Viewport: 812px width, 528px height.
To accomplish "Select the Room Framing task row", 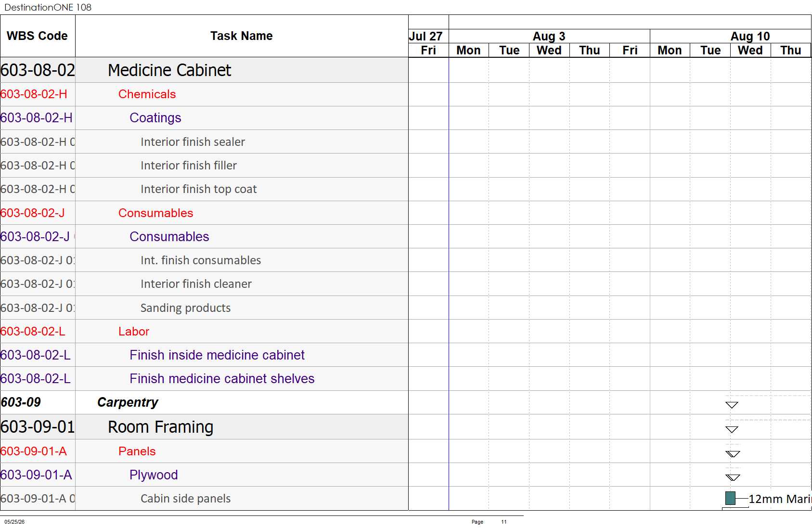I will [x=204, y=427].
